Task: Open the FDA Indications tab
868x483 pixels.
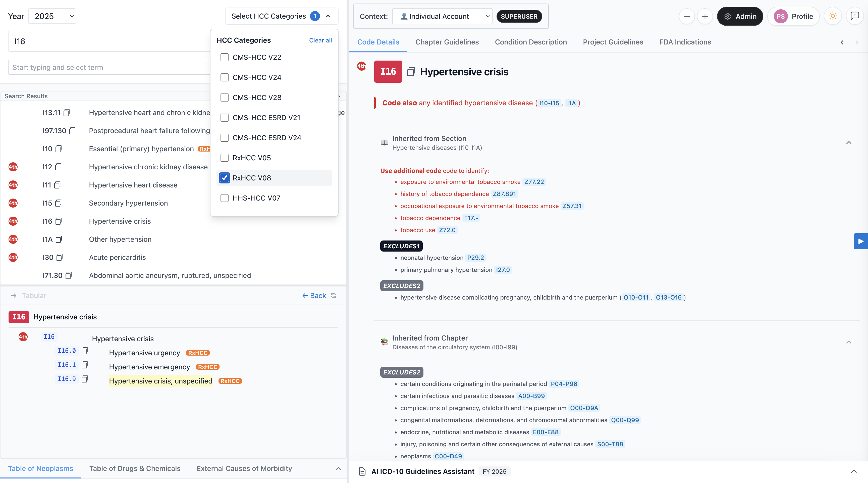Action: tap(685, 42)
